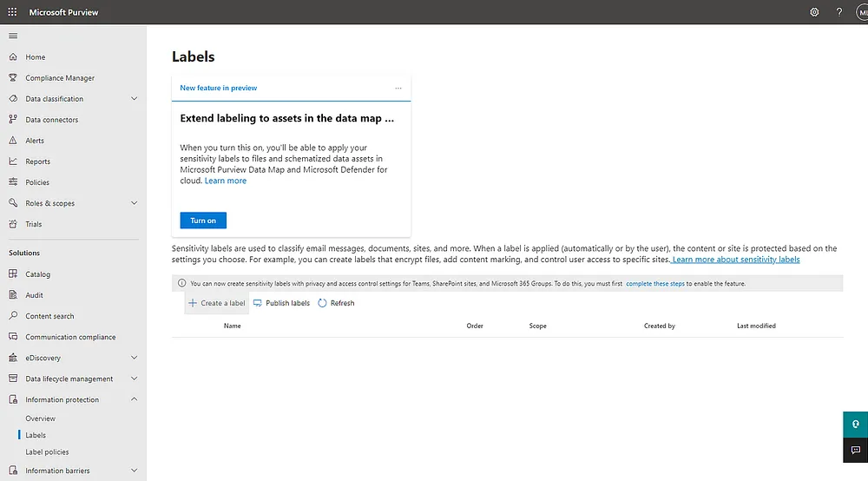The height and width of the screenshot is (481, 868).
Task: Click the Content search magnifier icon
Action: pyautogui.click(x=13, y=315)
